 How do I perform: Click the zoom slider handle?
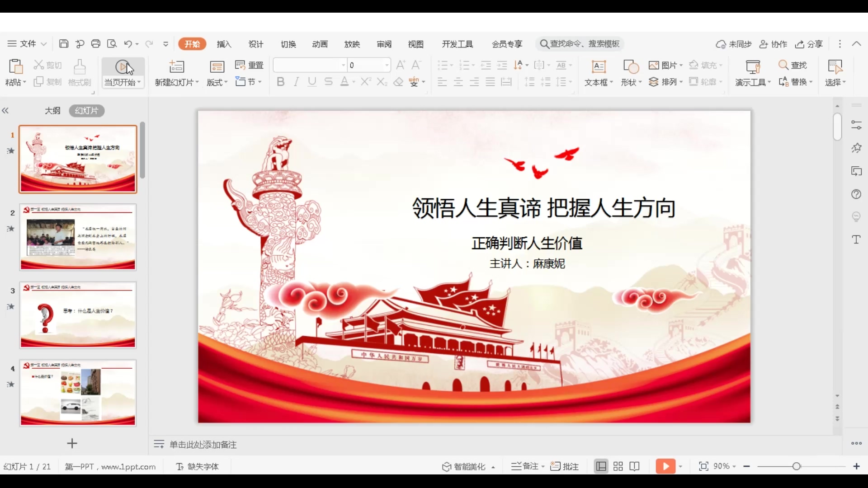tap(797, 466)
